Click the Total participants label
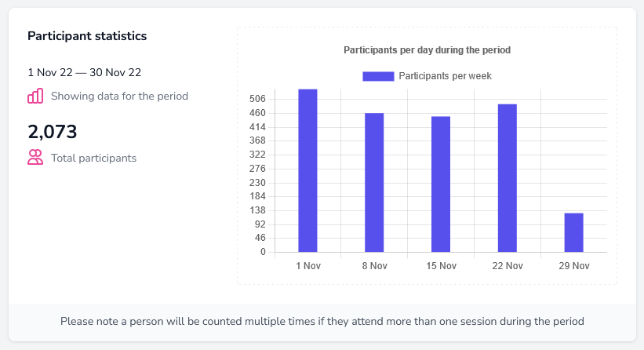Screen dimensions: 644x350 pos(93,158)
